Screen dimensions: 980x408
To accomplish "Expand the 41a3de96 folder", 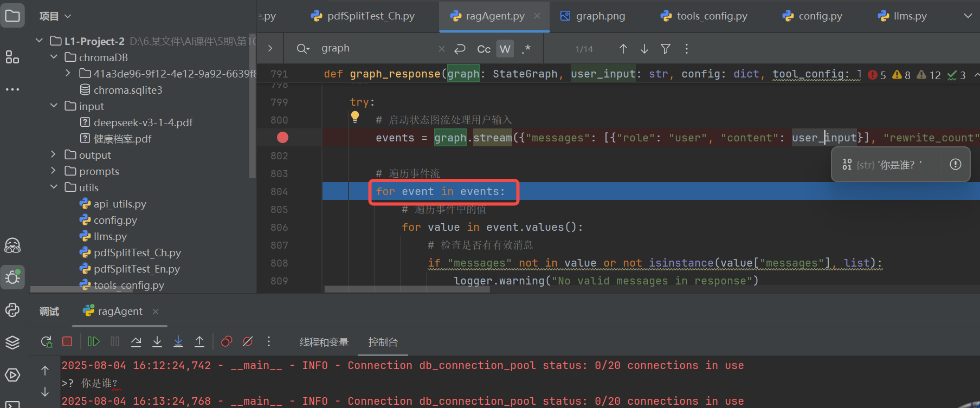I will 68,73.
